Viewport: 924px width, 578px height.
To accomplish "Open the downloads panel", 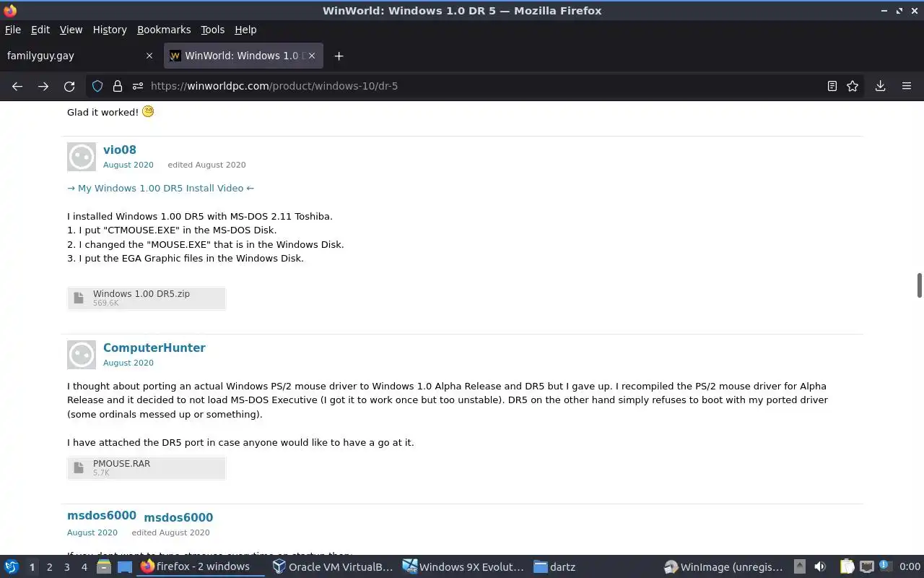I will [x=881, y=86].
